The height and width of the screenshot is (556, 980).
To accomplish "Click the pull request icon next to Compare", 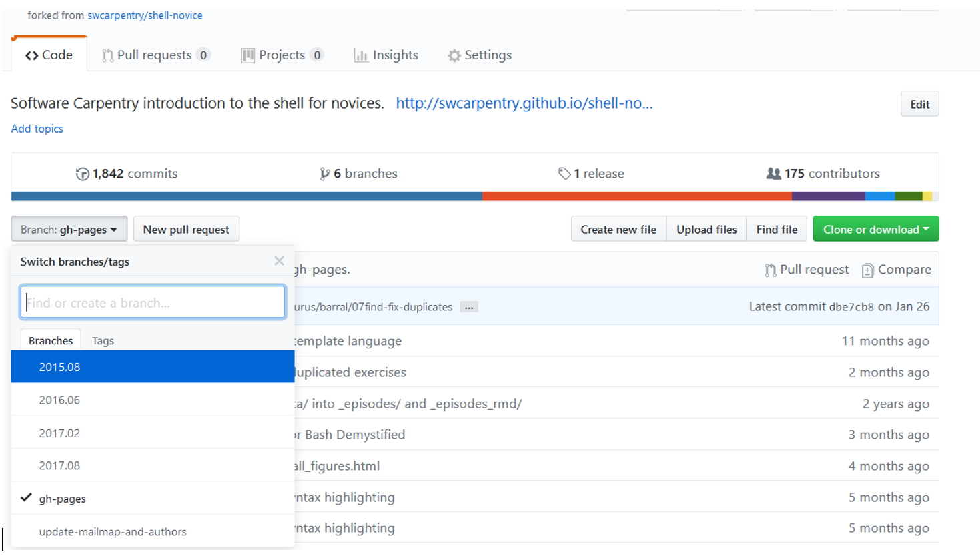I will (x=771, y=270).
